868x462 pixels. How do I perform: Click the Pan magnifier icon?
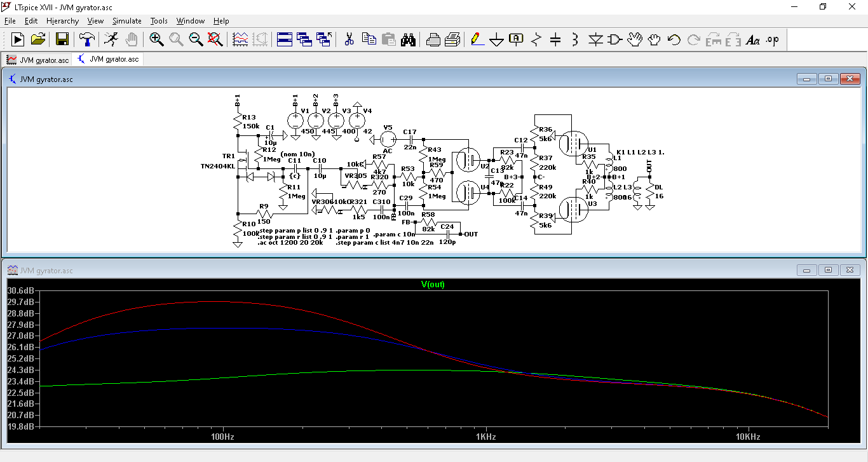click(x=176, y=39)
